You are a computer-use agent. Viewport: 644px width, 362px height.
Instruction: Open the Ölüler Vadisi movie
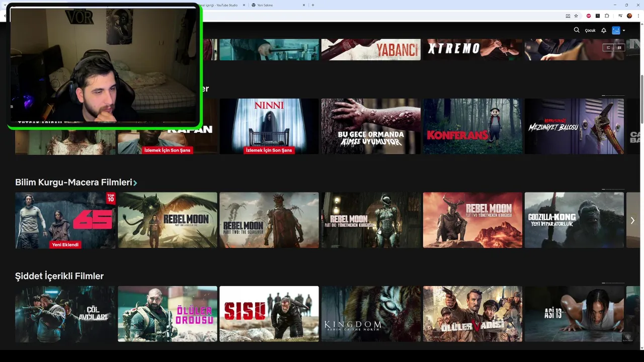pyautogui.click(x=472, y=314)
